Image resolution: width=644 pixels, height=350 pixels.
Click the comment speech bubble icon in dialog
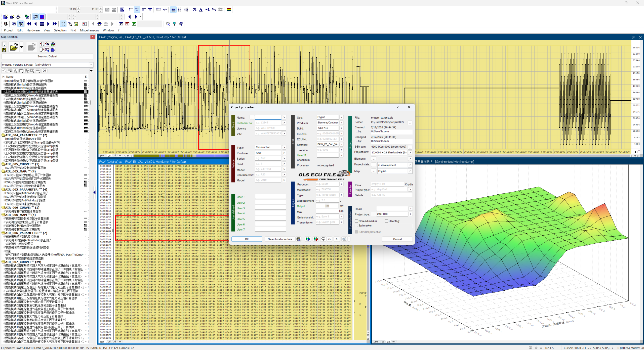323,239
